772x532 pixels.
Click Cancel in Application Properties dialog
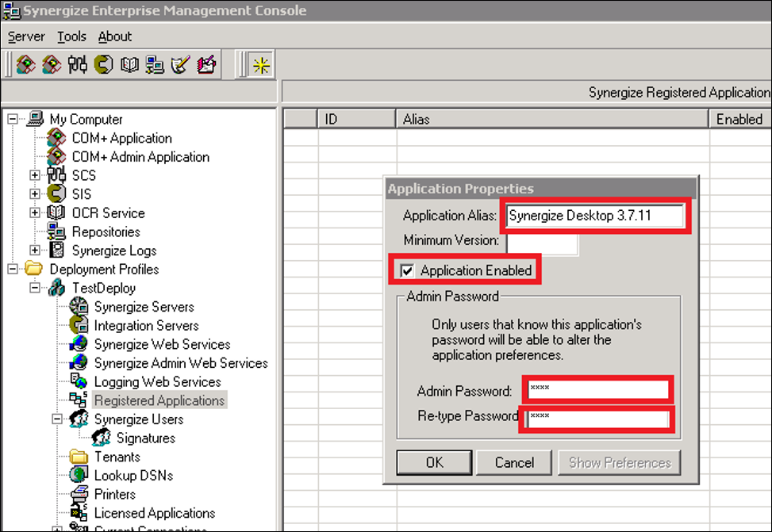click(514, 462)
